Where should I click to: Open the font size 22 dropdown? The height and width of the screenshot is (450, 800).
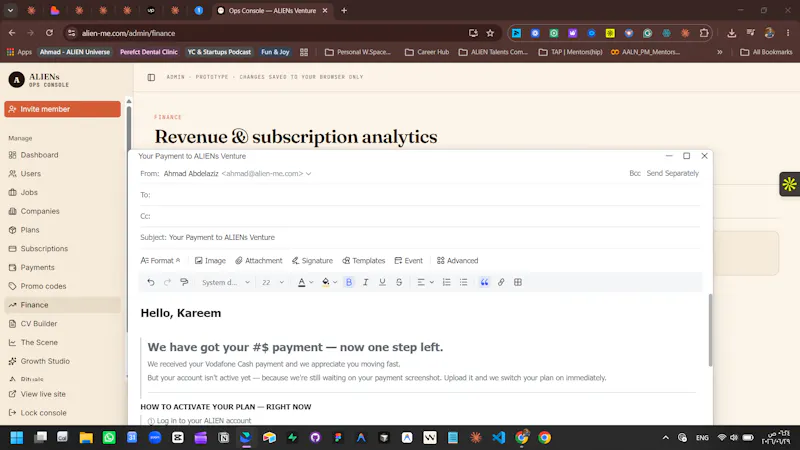(x=273, y=282)
